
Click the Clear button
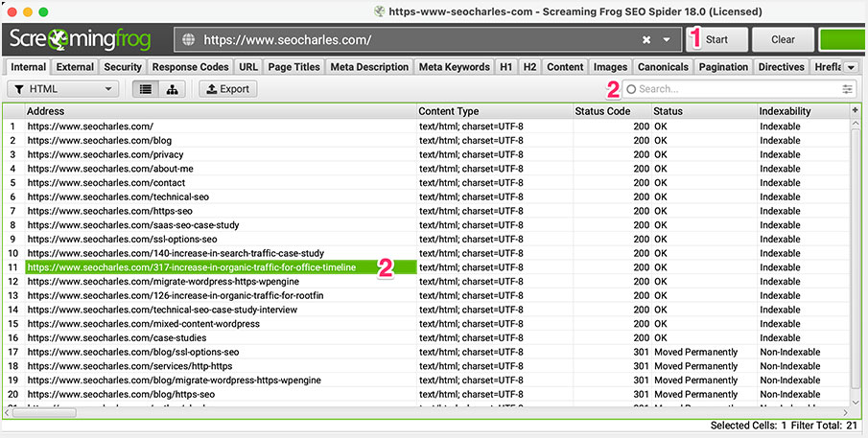click(783, 40)
